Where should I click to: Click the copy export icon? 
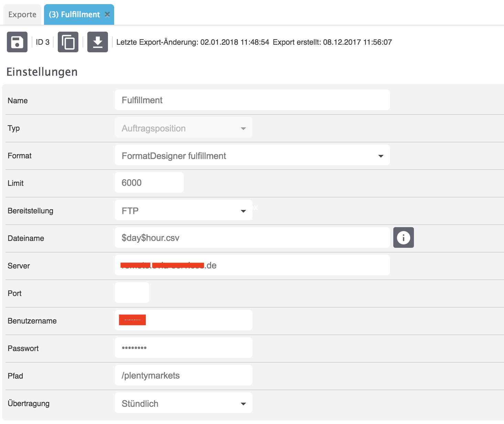pos(68,42)
